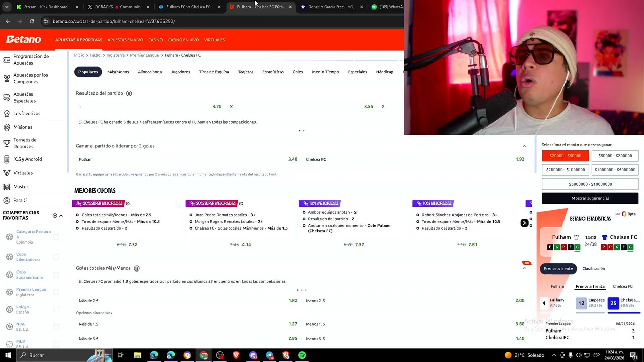
Task: Open Task View on the taskbar
Action: pos(121,355)
